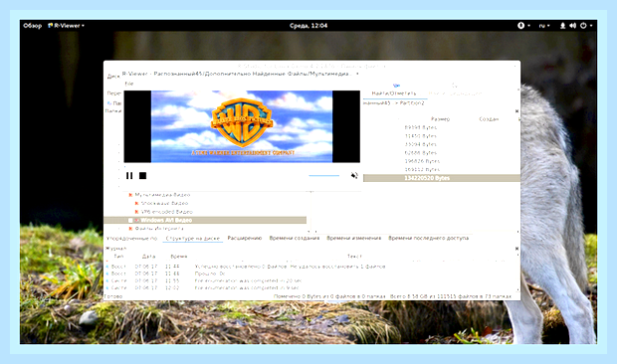Adjust the R-Viewer volume slider
This screenshot has width=617, height=364.
point(323,176)
